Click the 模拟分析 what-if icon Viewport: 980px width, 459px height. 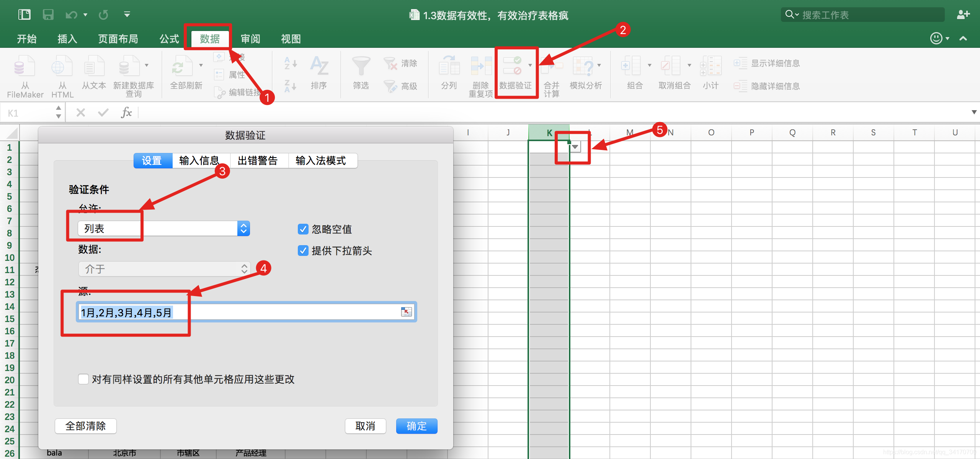coord(583,67)
